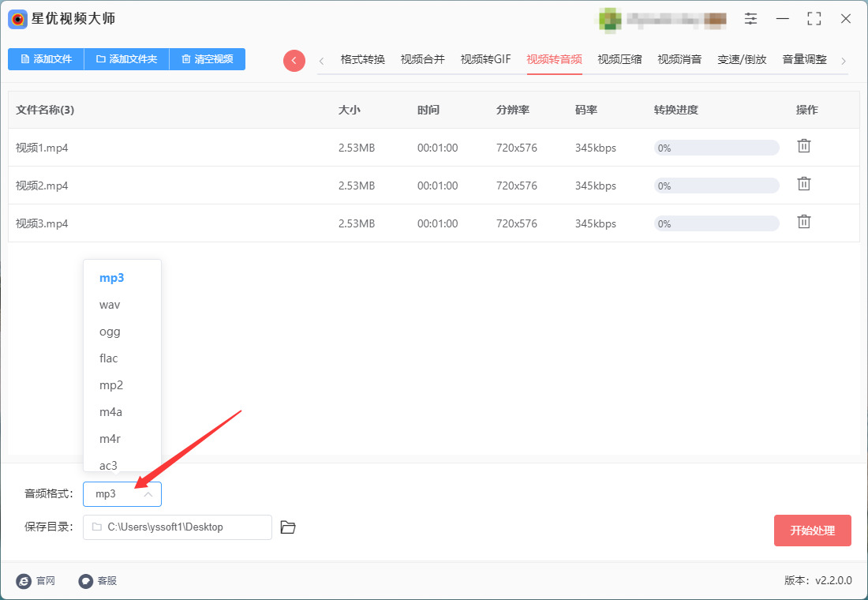Delete 视频2.mp4 with its trash icon
Image resolution: width=868 pixels, height=600 pixels.
804,183
